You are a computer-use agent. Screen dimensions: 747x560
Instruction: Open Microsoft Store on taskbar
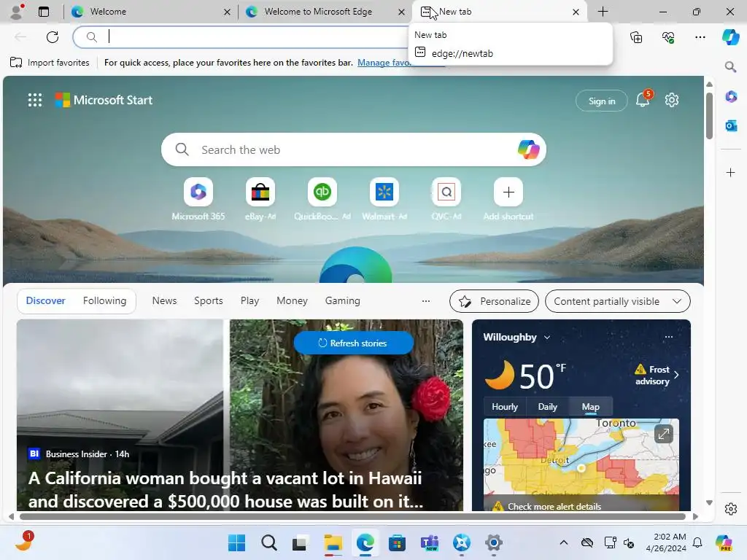pos(397,542)
